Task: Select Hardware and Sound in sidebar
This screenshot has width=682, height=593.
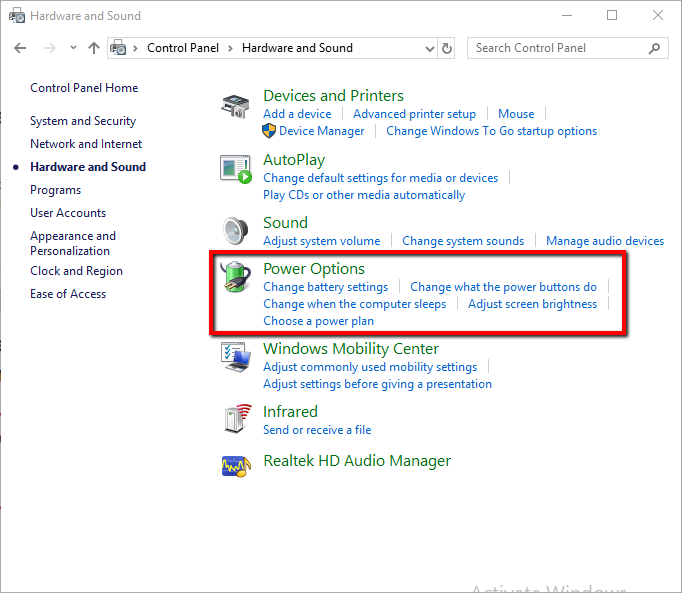Action: click(x=88, y=167)
